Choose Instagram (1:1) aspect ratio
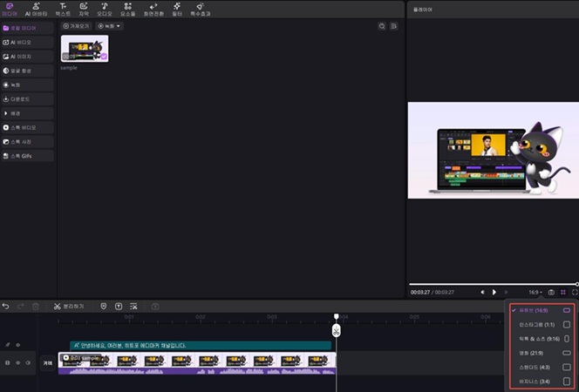The image size is (579, 392). 542,325
